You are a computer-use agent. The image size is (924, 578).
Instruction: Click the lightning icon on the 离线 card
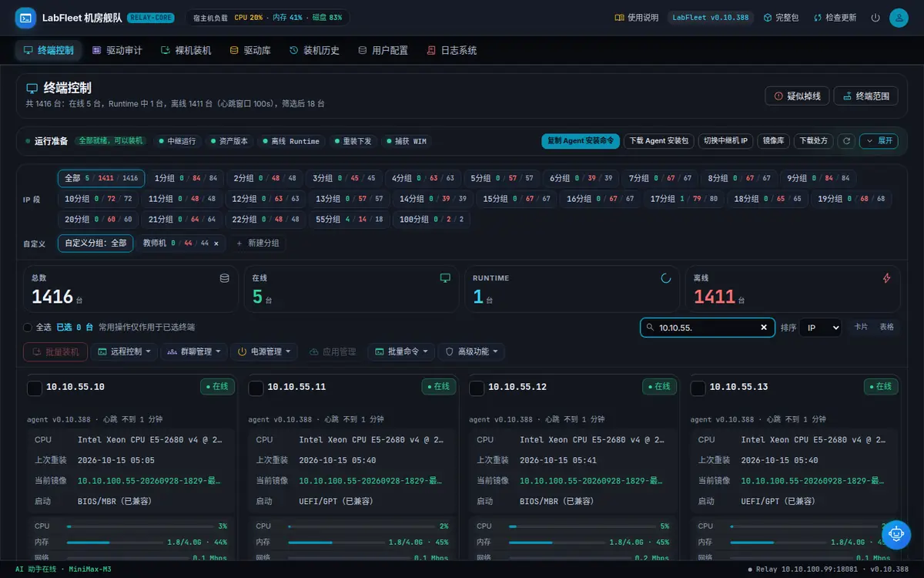886,278
